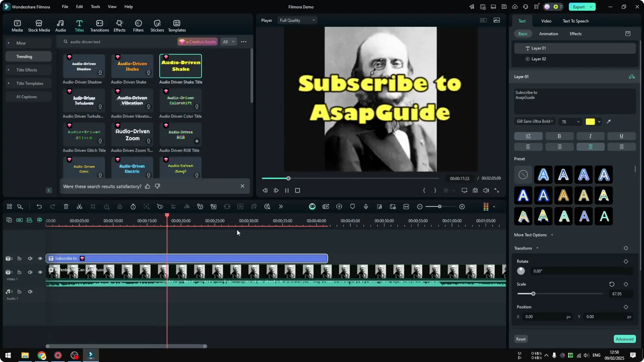Viewport: 644px width, 362px height.
Task: Mute the Audio 1 track
Action: pyautogui.click(x=30, y=292)
